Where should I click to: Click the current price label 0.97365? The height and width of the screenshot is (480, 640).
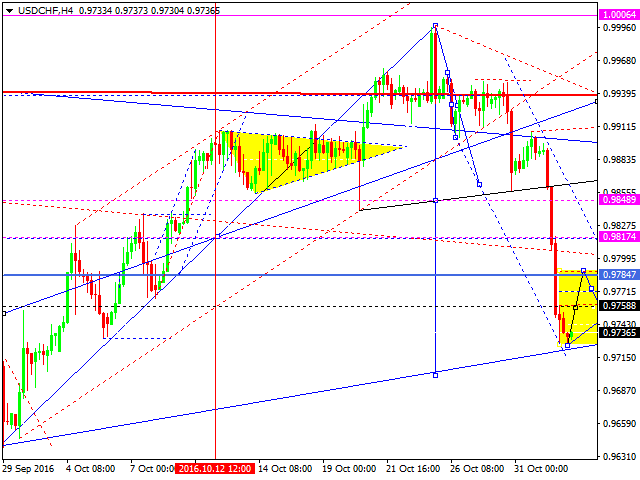tap(618, 333)
